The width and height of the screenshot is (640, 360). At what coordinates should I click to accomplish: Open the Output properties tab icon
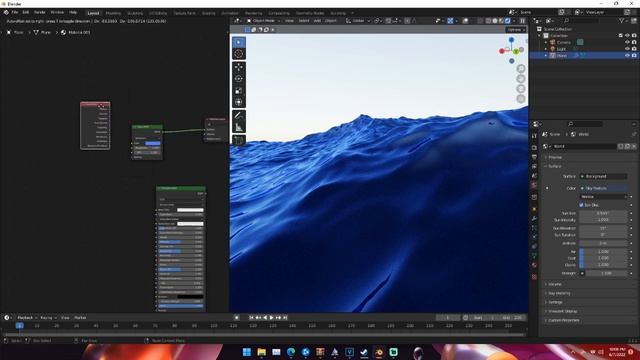pyautogui.click(x=534, y=157)
